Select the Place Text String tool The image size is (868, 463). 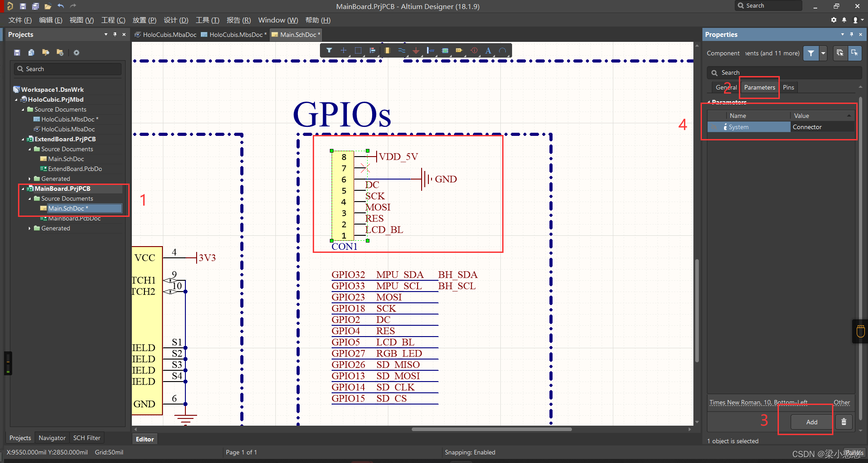(x=488, y=50)
